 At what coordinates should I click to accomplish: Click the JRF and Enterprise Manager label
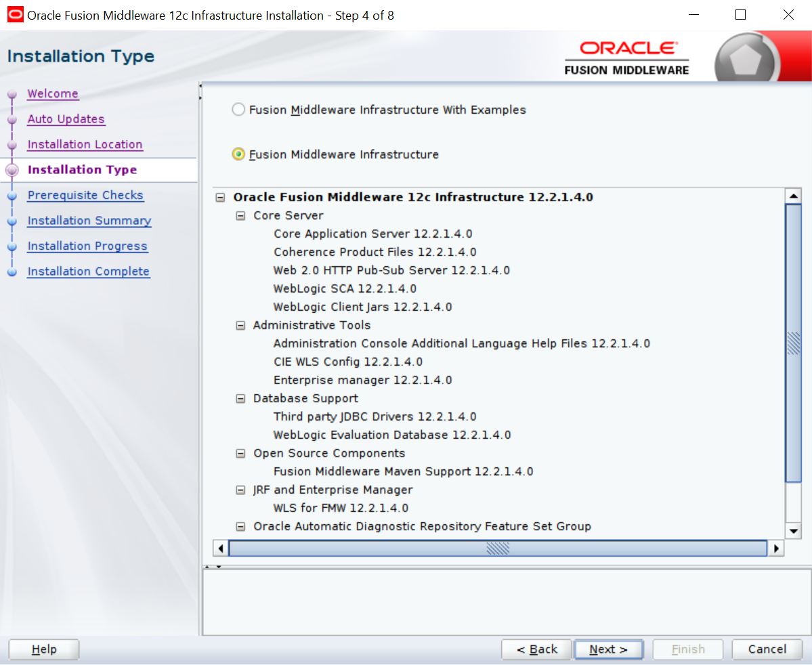pos(333,490)
